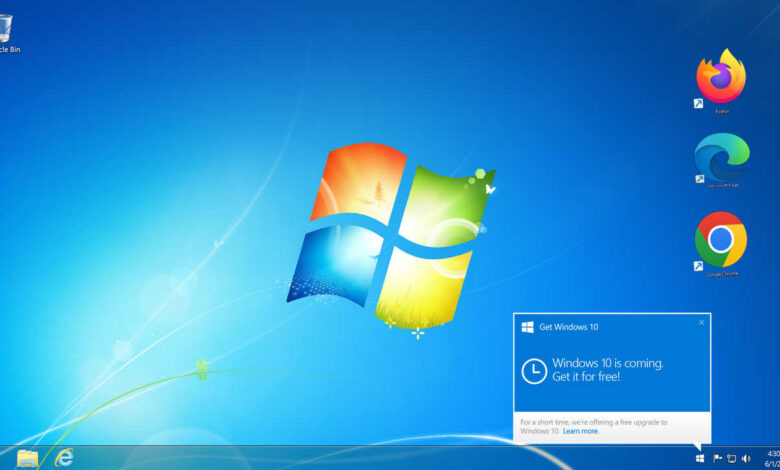This screenshot has height=470, width=780.
Task: Launch Microsoft Edge from the desktop
Action: (722, 158)
